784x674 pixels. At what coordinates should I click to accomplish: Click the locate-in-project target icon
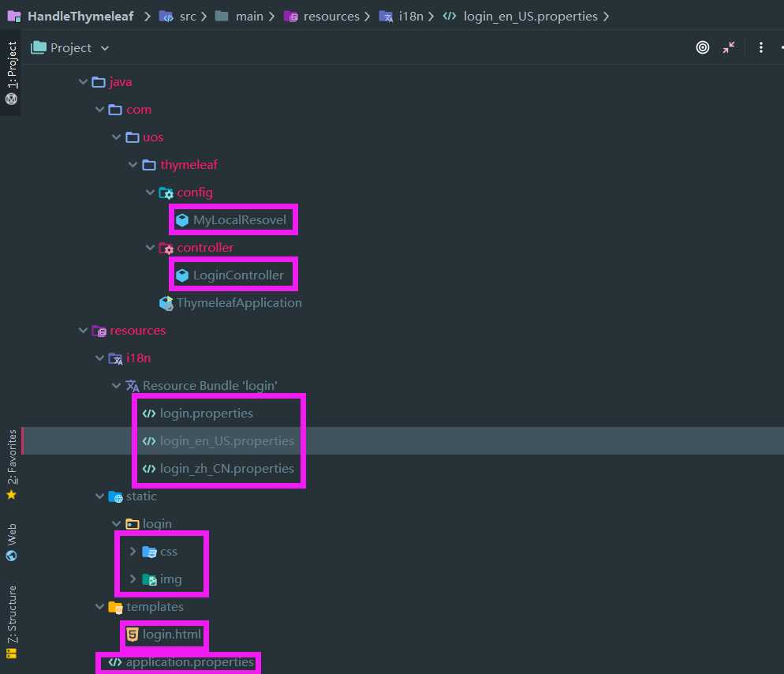pos(703,47)
